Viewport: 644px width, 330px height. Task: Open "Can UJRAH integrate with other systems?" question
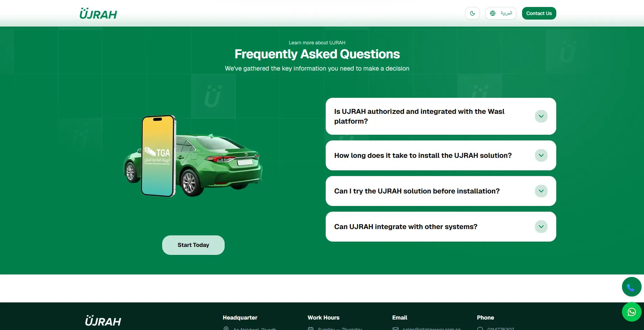[405, 227]
